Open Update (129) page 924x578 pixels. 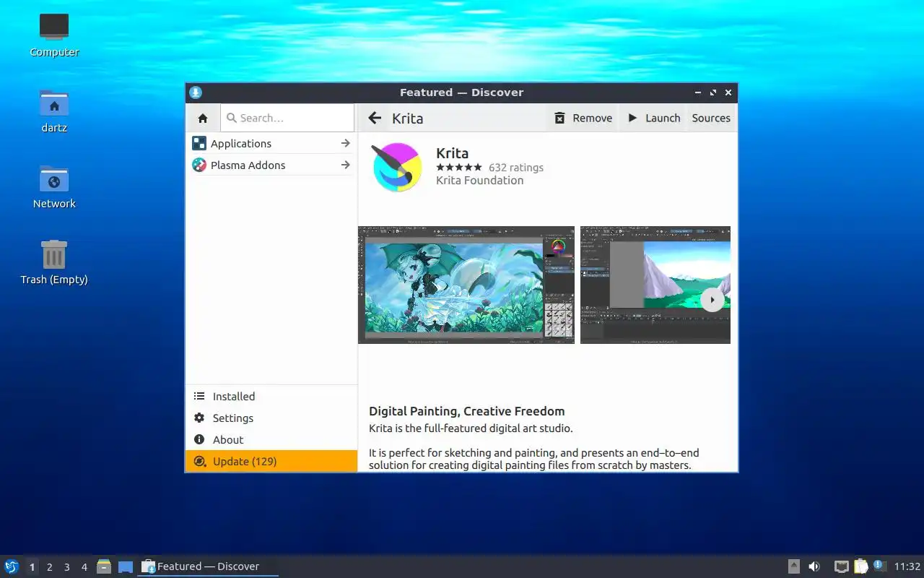point(271,461)
